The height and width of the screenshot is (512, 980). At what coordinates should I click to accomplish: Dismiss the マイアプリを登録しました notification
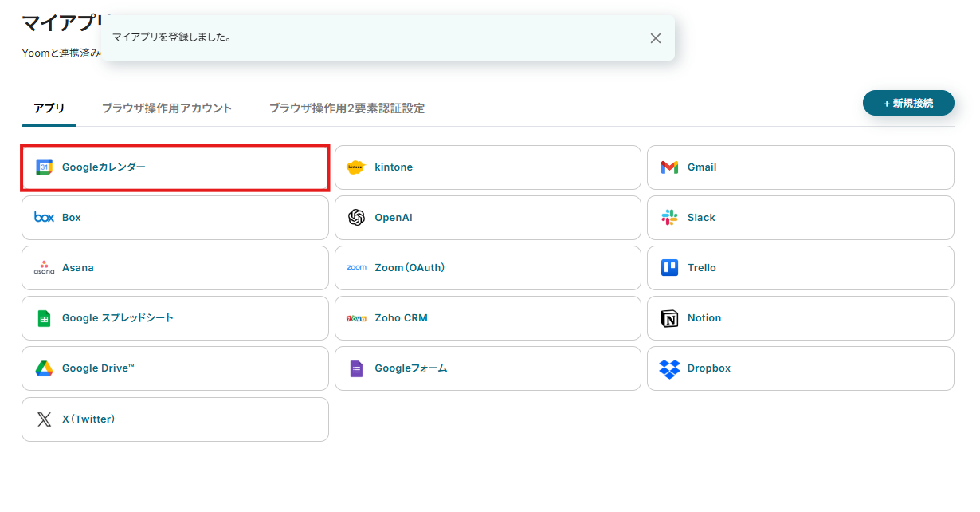click(655, 38)
